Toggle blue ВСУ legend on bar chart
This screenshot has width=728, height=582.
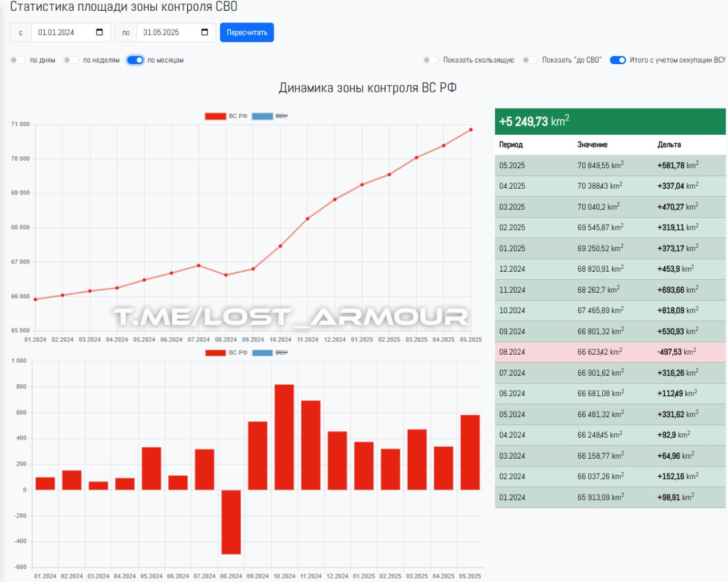(262, 353)
